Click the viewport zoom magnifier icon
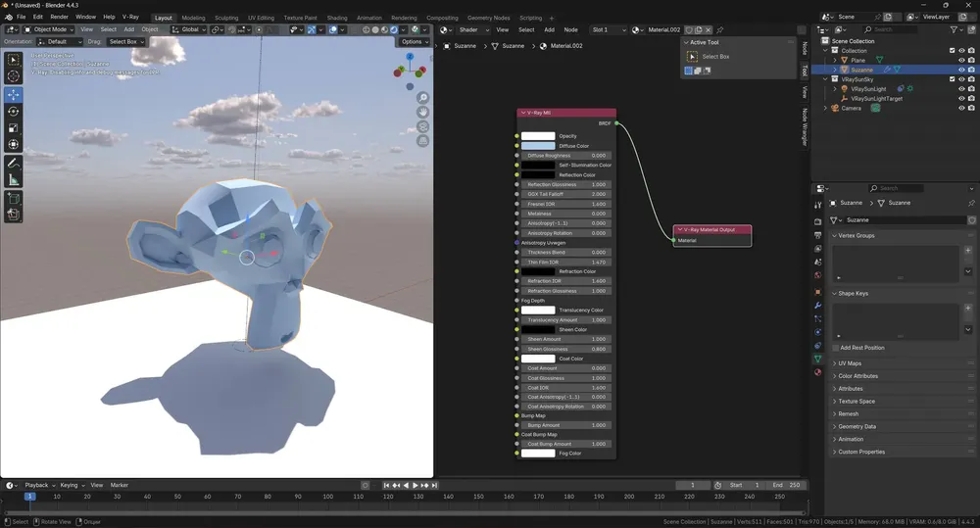The height and width of the screenshot is (528, 980). [423, 98]
